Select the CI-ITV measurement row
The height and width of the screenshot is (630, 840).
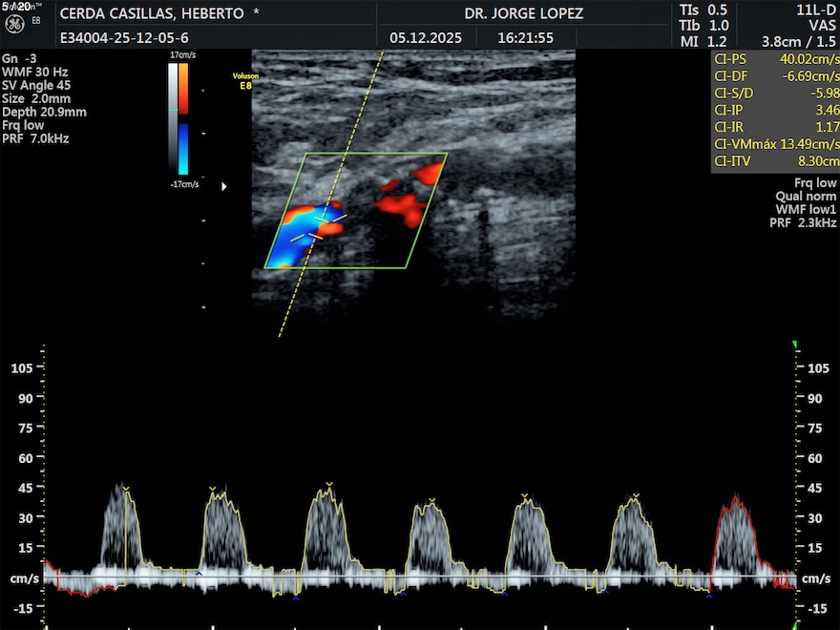pyautogui.click(x=774, y=161)
